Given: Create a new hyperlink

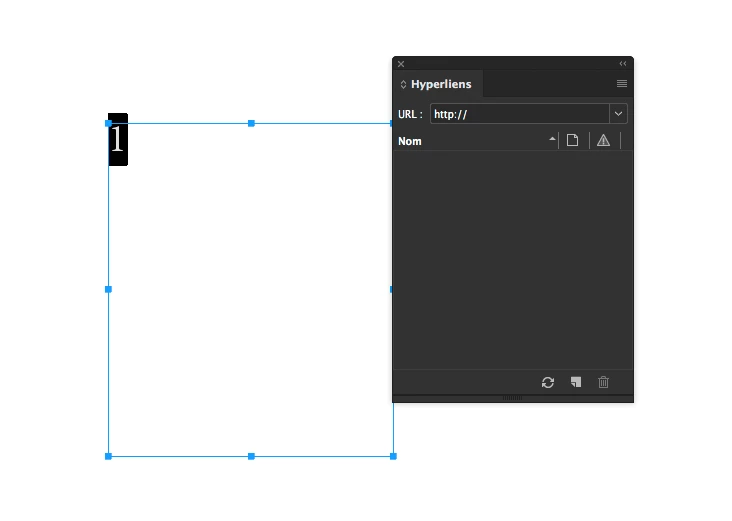Looking at the screenshot, I should pyautogui.click(x=576, y=382).
